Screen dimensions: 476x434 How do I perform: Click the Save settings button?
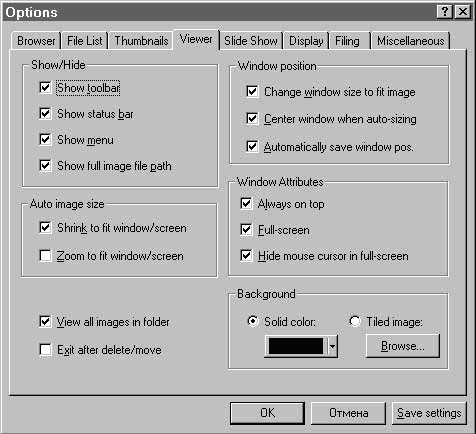click(429, 413)
